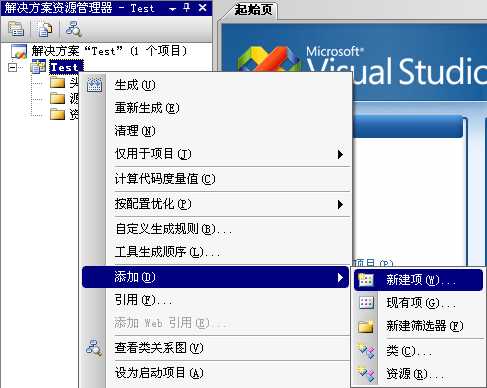Select 引用(F) references menu entry
This screenshot has height=388, width=487.
[215, 300]
